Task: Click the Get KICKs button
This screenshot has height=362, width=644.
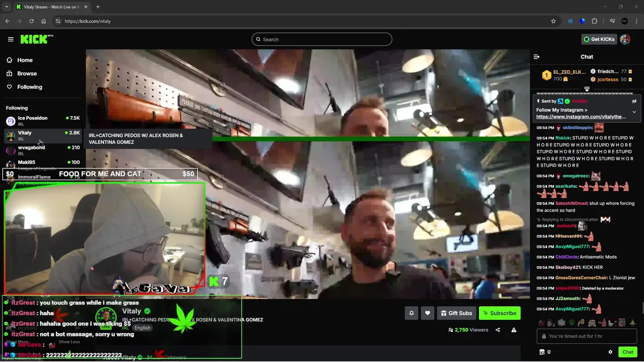Action: coord(599,39)
